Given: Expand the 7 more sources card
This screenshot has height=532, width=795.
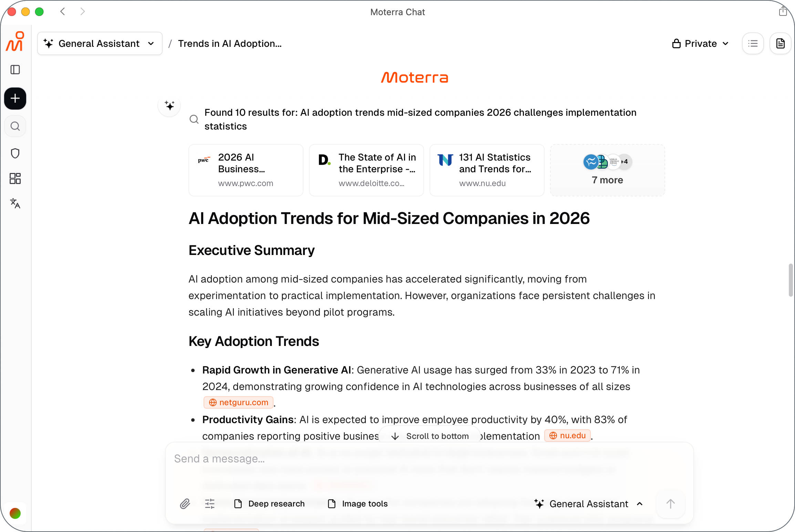Looking at the screenshot, I should click(x=607, y=170).
